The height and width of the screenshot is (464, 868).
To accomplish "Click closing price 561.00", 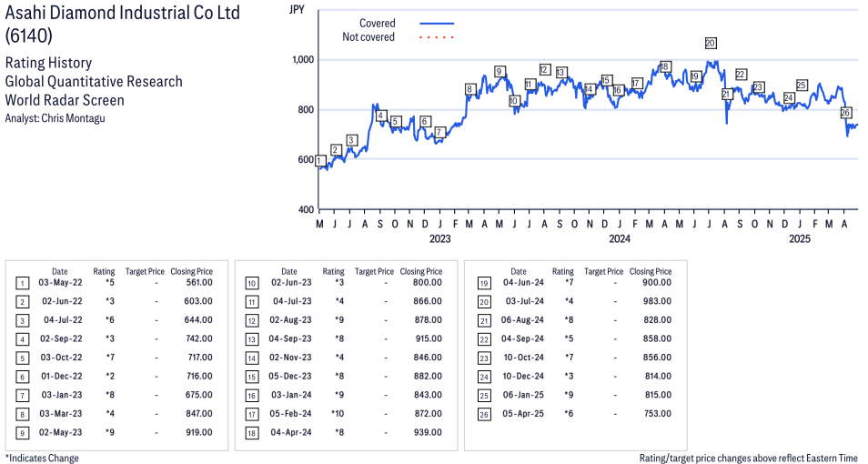I will pos(199,282).
